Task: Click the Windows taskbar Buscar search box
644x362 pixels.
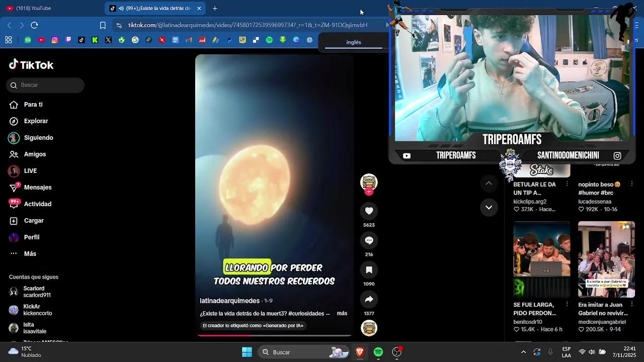Action: tap(304, 352)
